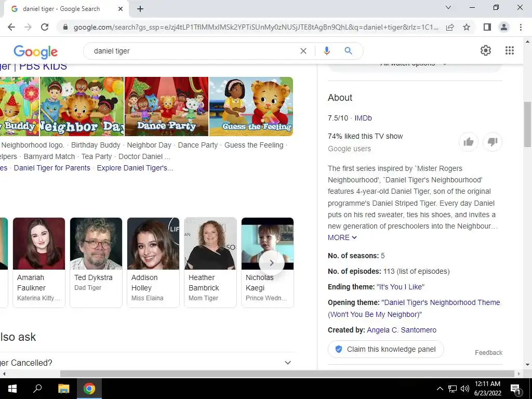Image resolution: width=532 pixels, height=399 pixels.
Task: Open the Neighbor Day game thumbnail
Action: pos(82,107)
